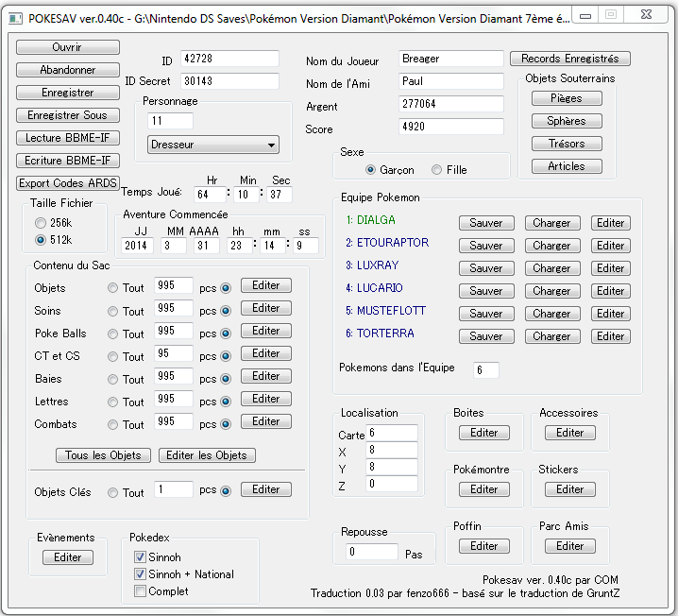The width and height of the screenshot is (678, 616).
Task: Open the Poffin editor
Action: pos(484,546)
